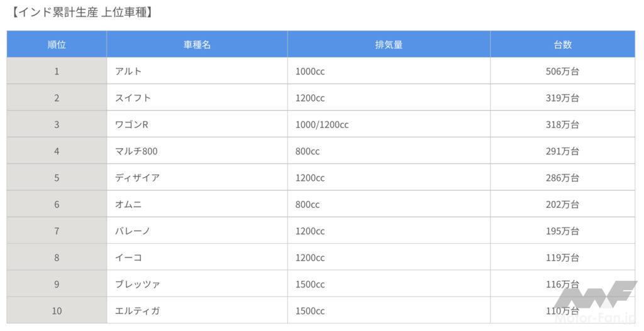Select the バレーノ model name cell
This screenshot has width=644, height=331.
pyautogui.click(x=133, y=231)
